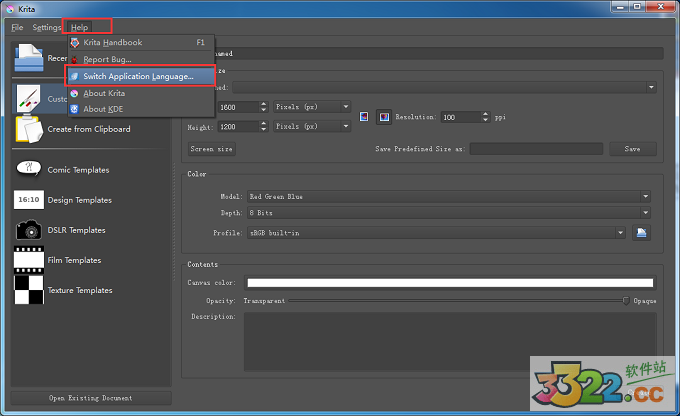Click the import color profile icon button
This screenshot has height=416, width=680.
(x=642, y=233)
